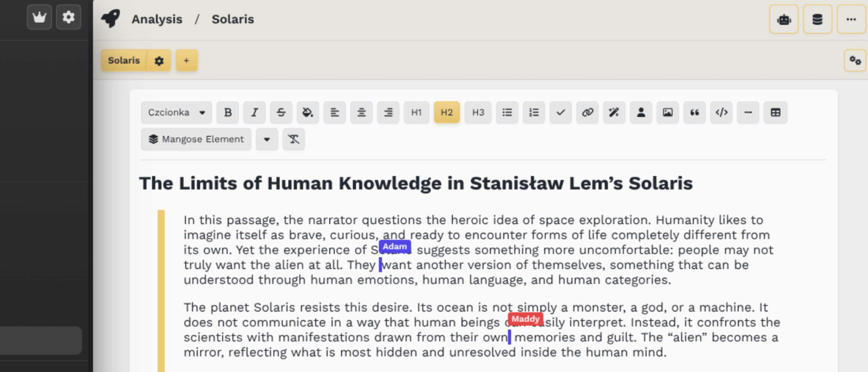This screenshot has width=868, height=372.
Task: Open the paint bucket fill color tool
Action: click(308, 112)
